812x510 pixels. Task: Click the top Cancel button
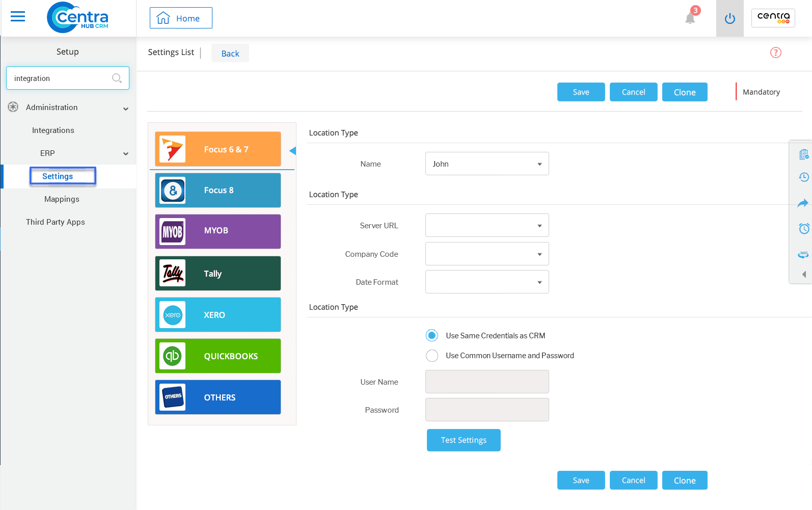point(633,92)
